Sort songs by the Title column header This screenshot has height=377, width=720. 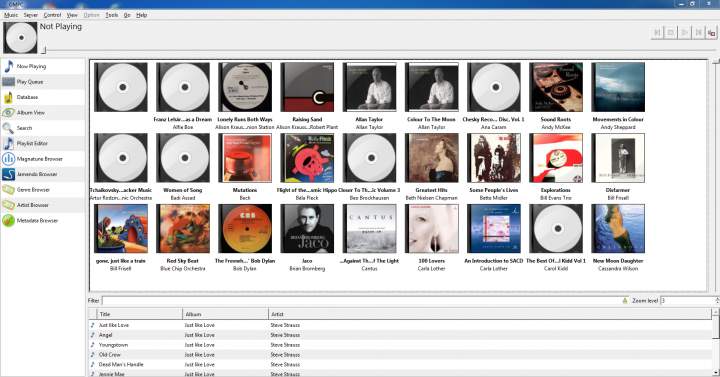(140, 314)
